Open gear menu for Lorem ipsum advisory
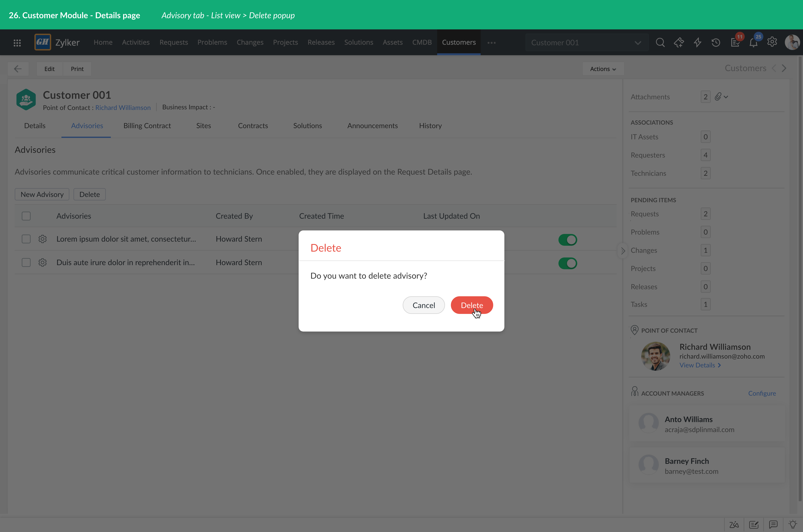Image resolution: width=803 pixels, height=532 pixels. 42,239
